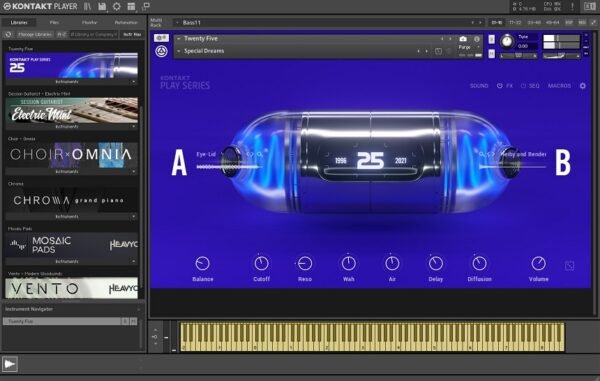Open the Bass11 multi rack dropdown
The width and height of the screenshot is (600, 381).
pos(177,23)
